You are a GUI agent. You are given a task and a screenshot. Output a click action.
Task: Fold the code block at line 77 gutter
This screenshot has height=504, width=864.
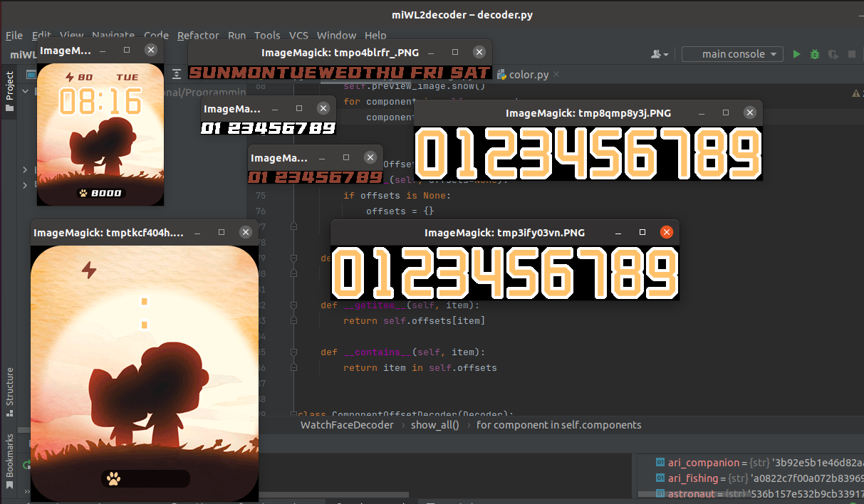click(293, 226)
